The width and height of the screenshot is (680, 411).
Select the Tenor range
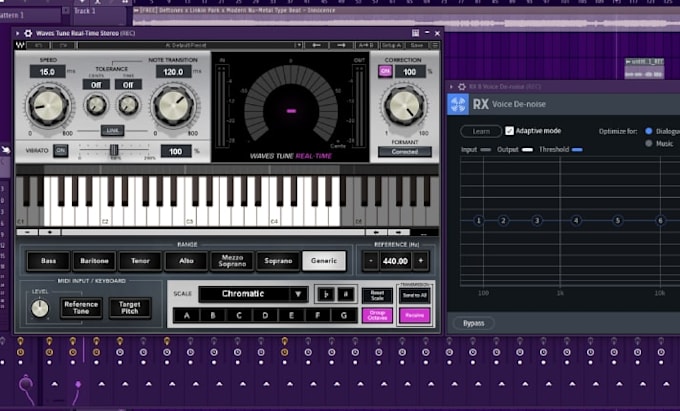pos(140,261)
